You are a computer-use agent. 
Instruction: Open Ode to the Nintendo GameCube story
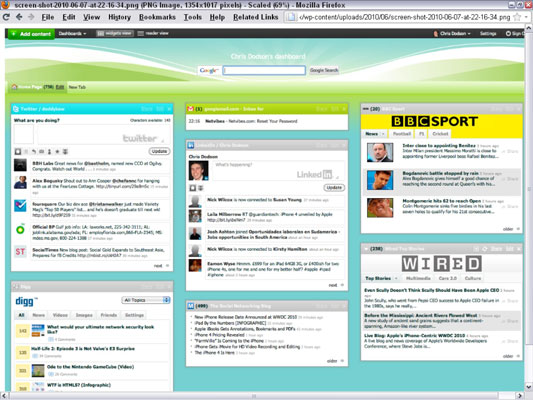90,367
